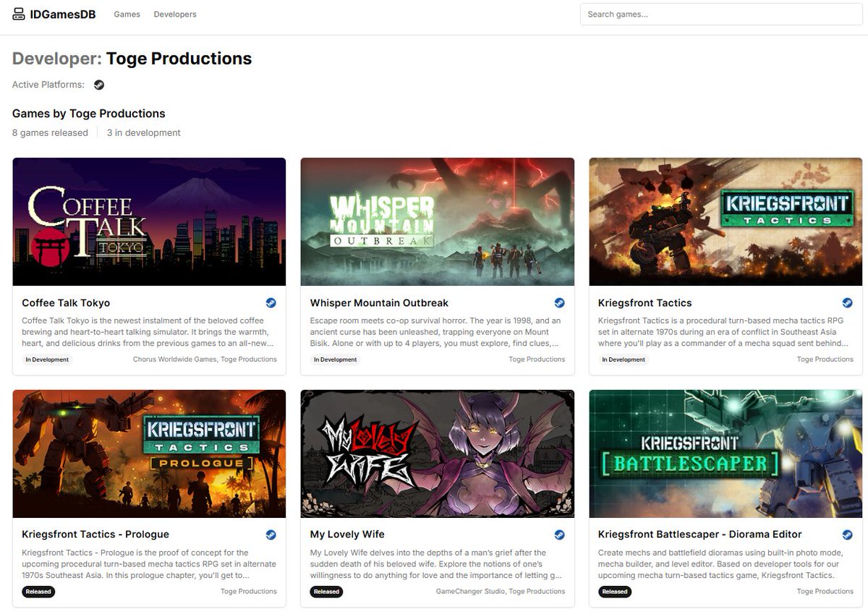The image size is (868, 612).
Task: Open Whisper Mountain Outbreak cover image
Action: coord(438,222)
